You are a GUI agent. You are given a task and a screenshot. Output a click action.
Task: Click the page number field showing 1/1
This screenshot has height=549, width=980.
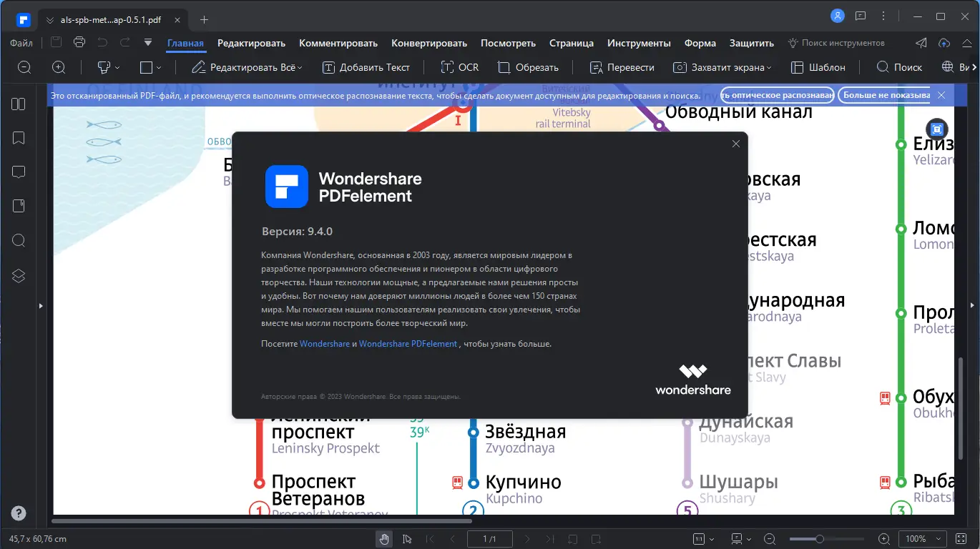(490, 539)
